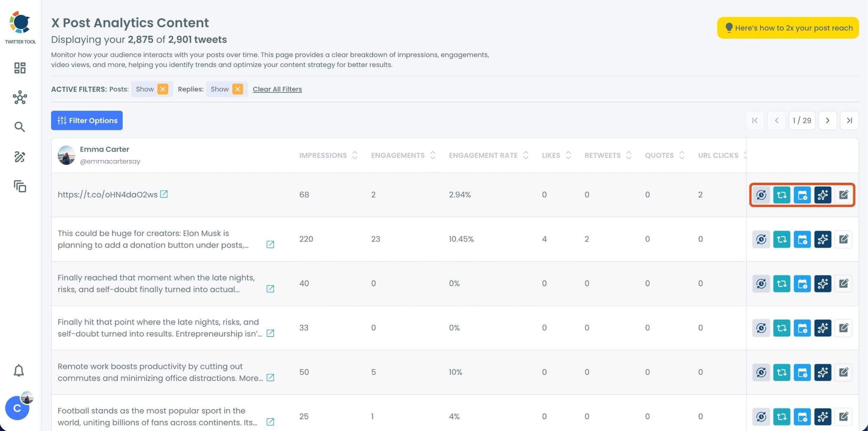868x431 pixels.
Task: Open the search icon in sidebar
Action: tap(20, 127)
